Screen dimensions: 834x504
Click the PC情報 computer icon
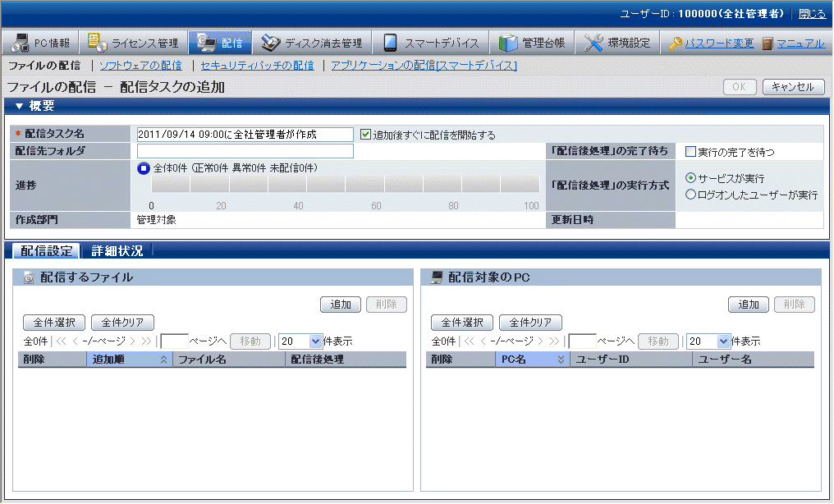click(21, 43)
